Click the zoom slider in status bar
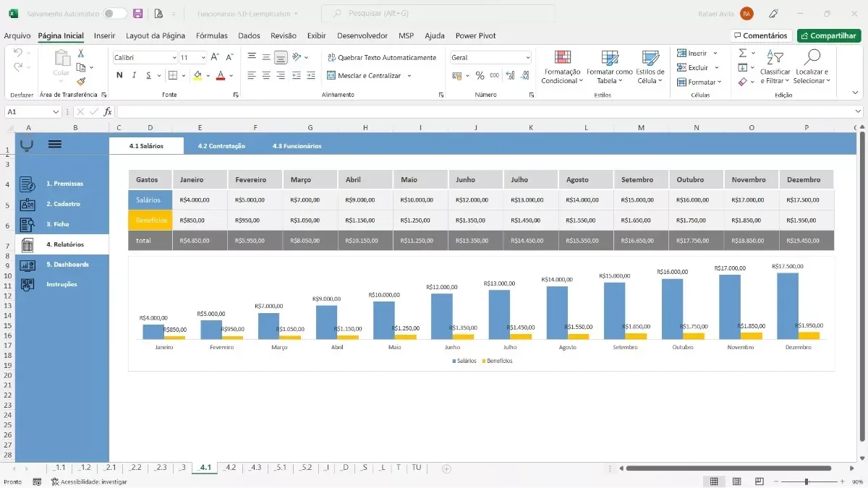868x488 pixels. pyautogui.click(x=807, y=481)
